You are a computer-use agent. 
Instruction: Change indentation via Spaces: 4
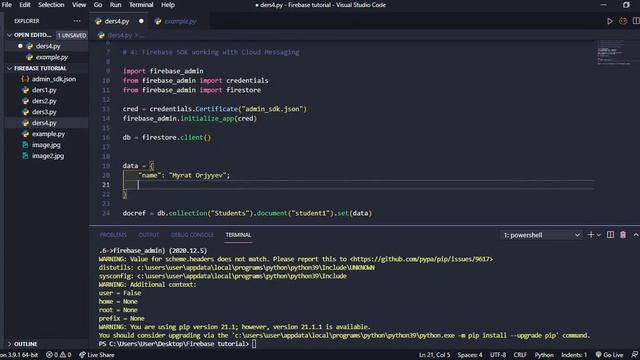pos(470,355)
